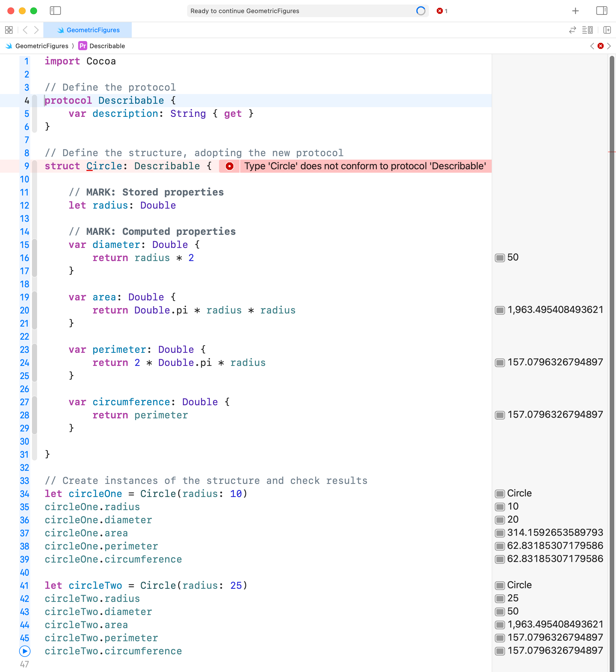Image resolution: width=616 pixels, height=672 pixels.
Task: Run playground via blue play button
Action: [25, 651]
